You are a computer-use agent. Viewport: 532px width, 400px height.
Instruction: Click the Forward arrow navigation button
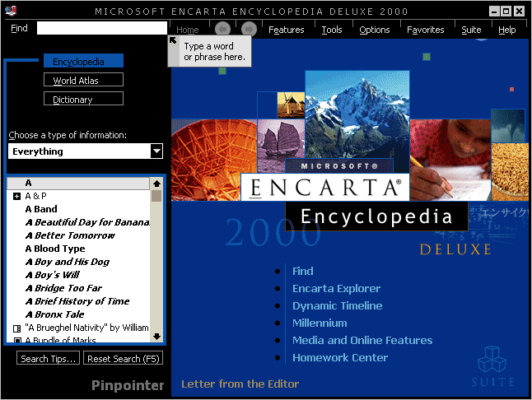point(249,29)
